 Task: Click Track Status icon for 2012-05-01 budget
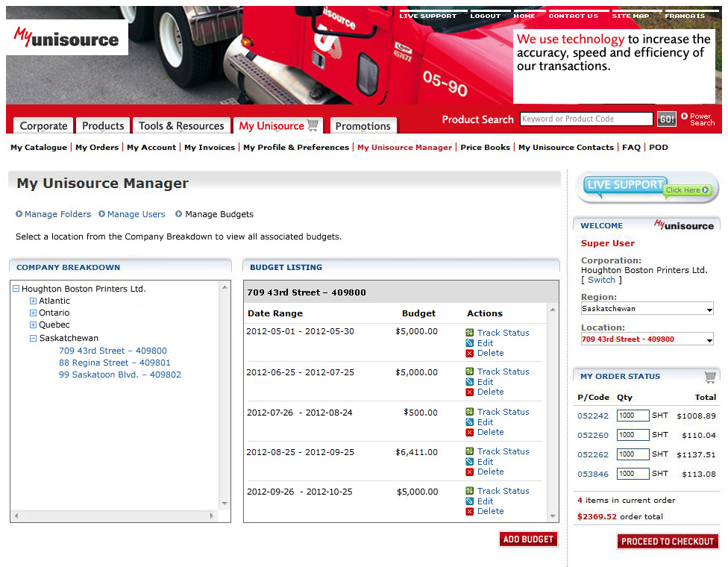click(470, 333)
